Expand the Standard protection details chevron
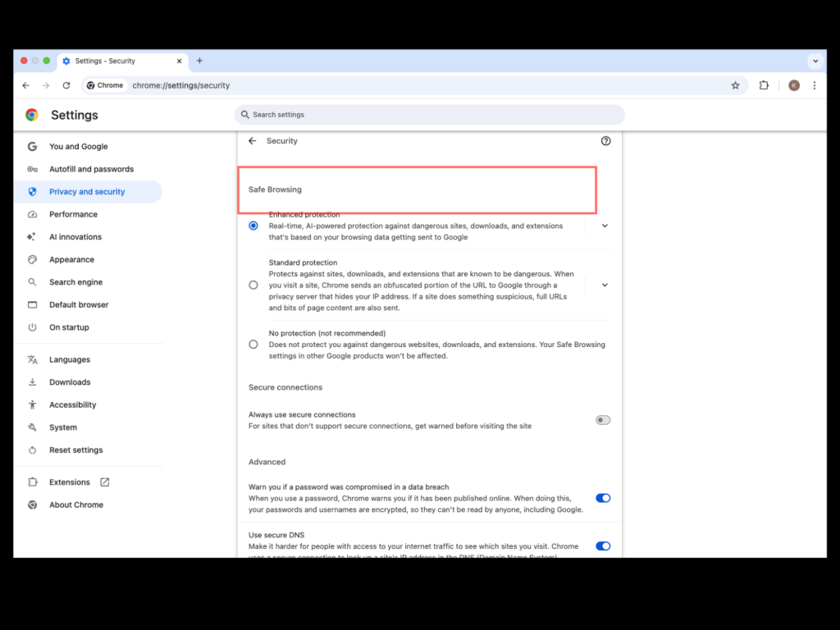The height and width of the screenshot is (630, 840). click(605, 285)
